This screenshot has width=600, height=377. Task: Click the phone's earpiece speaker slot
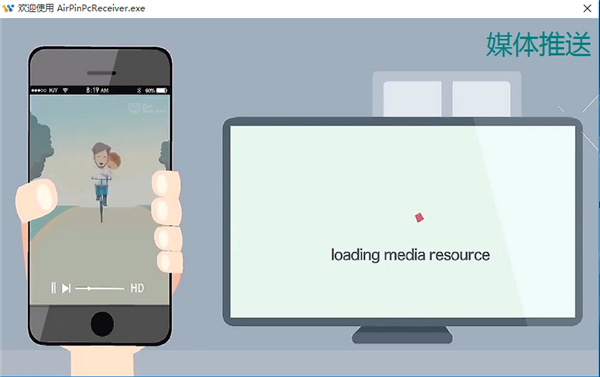101,73
